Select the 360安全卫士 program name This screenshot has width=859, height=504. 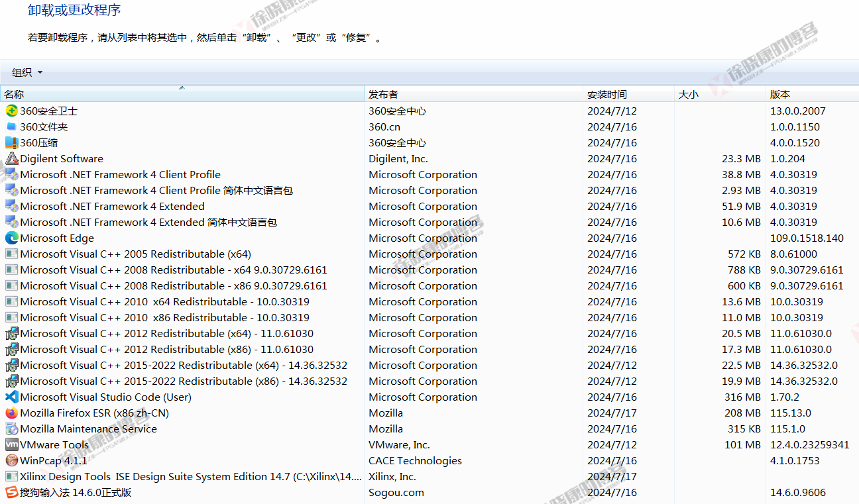click(x=48, y=111)
